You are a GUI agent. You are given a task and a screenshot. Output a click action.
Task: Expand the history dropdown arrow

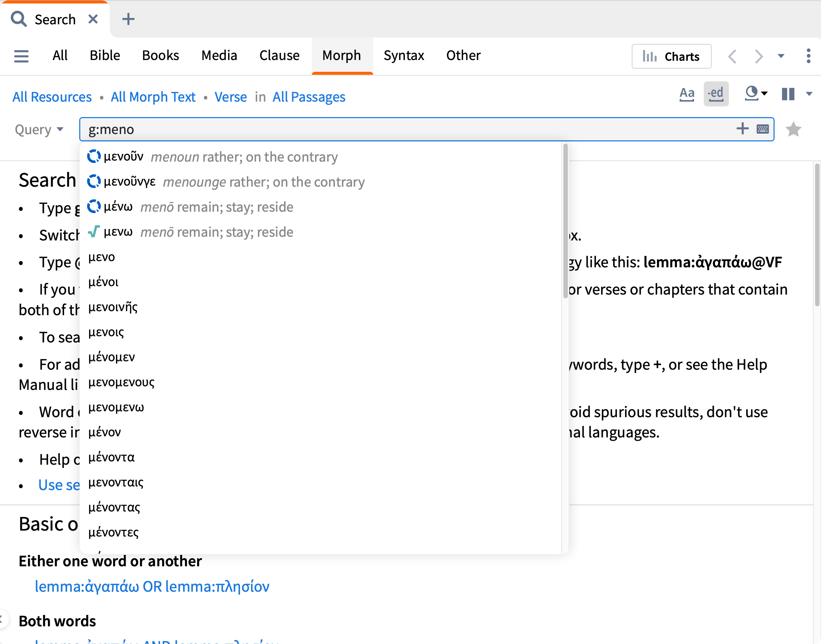click(781, 56)
